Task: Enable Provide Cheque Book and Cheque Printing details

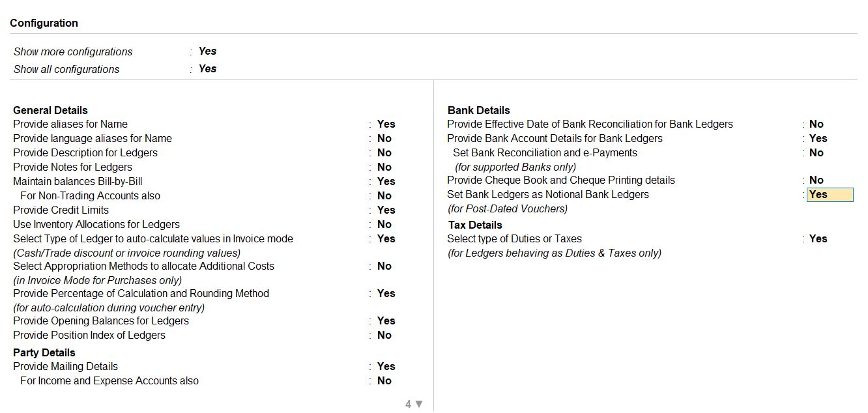Action: click(x=816, y=180)
